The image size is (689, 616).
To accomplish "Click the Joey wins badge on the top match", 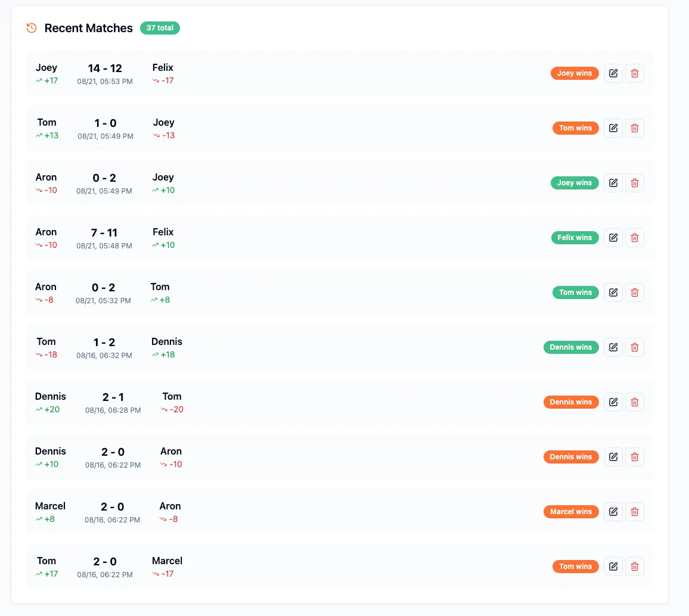I will click(x=575, y=73).
